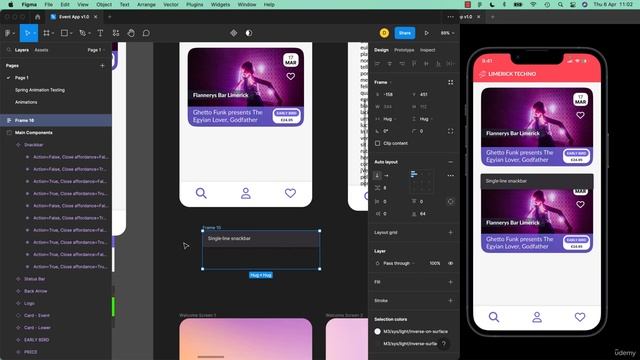640x360 pixels.
Task: Click the Create component icon
Action: click(x=233, y=33)
